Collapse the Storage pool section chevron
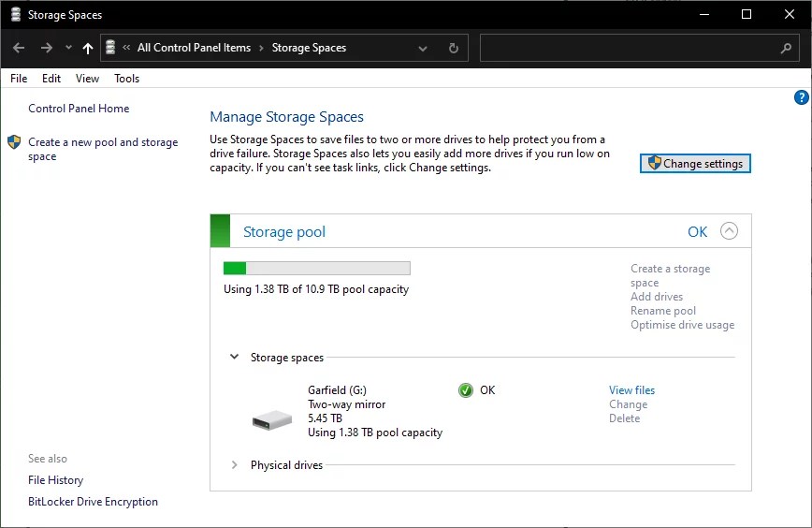812x528 pixels. click(729, 231)
